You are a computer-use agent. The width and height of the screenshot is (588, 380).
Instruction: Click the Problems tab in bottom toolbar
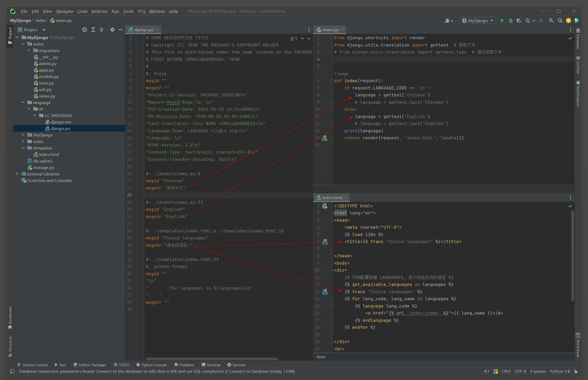(x=185, y=365)
